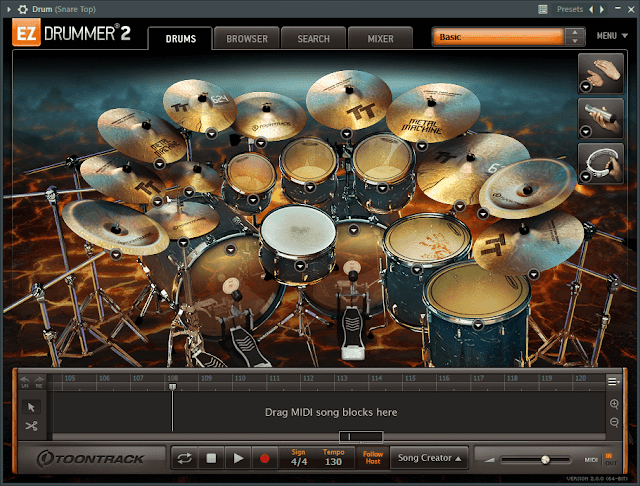Hit the Metal Machine cymbal on right

click(x=433, y=113)
